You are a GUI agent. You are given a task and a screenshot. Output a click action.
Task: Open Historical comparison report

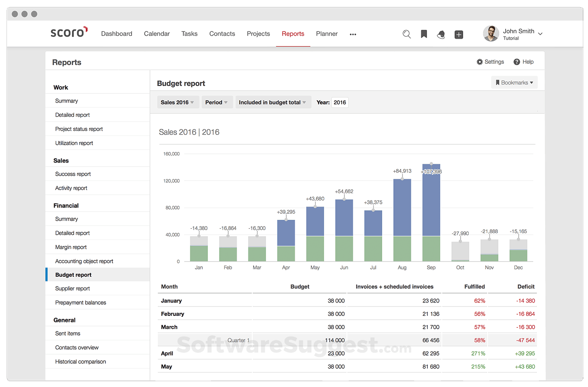pos(80,362)
